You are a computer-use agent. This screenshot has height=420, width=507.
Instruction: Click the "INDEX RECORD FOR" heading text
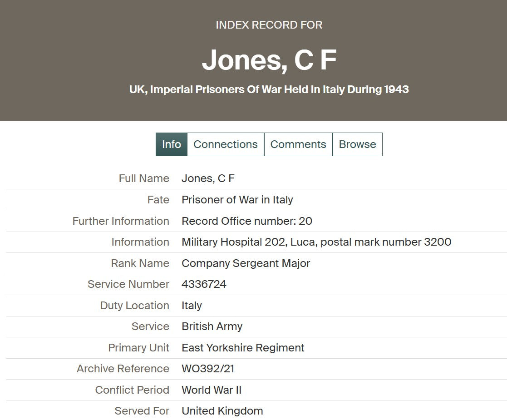tap(269, 25)
